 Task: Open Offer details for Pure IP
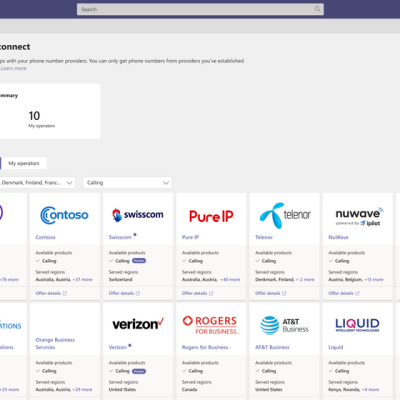pyautogui.click(x=195, y=293)
